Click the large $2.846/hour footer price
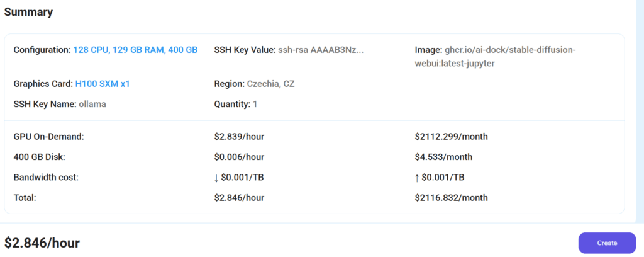This screenshot has width=644, height=257. (42, 243)
